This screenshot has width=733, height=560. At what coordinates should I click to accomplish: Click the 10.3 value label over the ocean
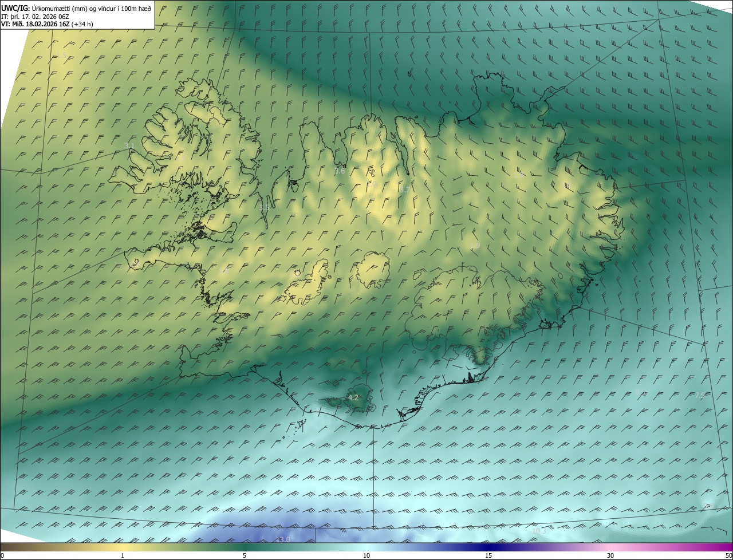click(x=539, y=531)
